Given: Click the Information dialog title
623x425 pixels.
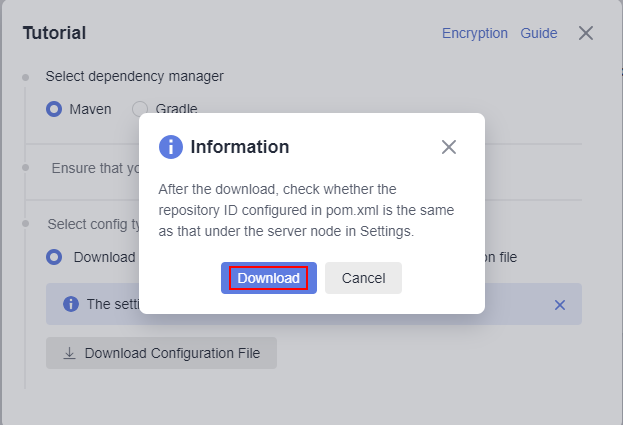Looking at the screenshot, I should point(240,147).
